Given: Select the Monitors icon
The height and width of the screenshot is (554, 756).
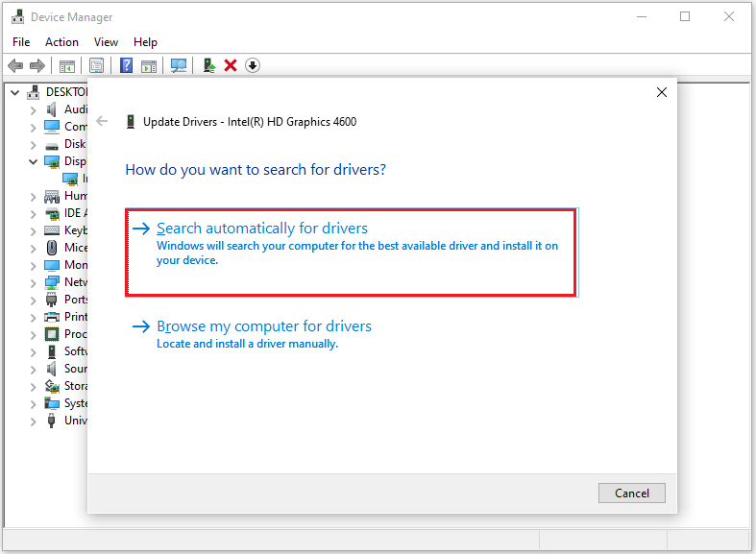Looking at the screenshot, I should 52,265.
